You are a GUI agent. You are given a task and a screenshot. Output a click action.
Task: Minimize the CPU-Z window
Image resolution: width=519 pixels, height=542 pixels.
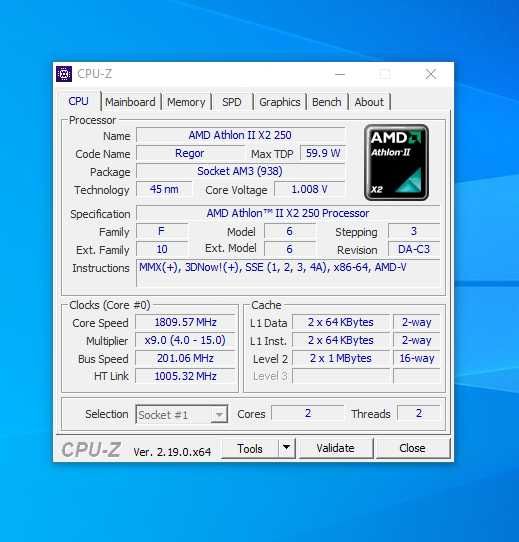pos(340,74)
